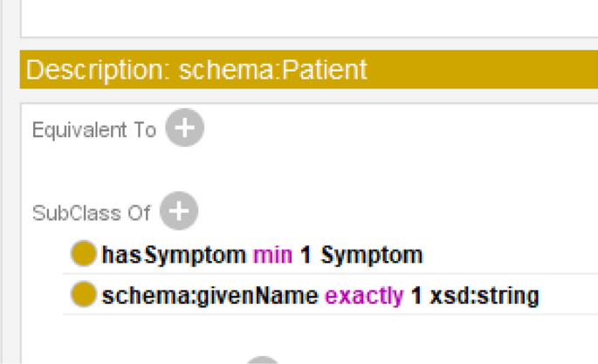Click cardinality number 1 in hasSymptom restriction
The height and width of the screenshot is (364, 598).
(x=306, y=256)
